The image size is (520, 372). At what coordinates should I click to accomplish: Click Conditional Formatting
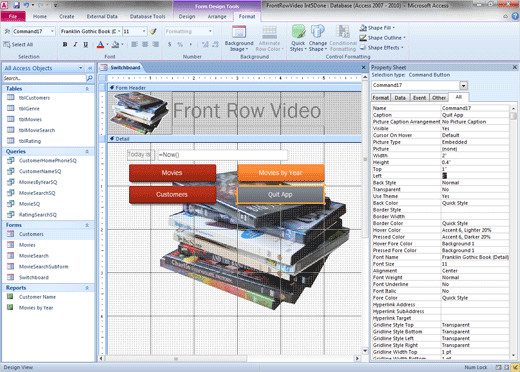[x=343, y=39]
